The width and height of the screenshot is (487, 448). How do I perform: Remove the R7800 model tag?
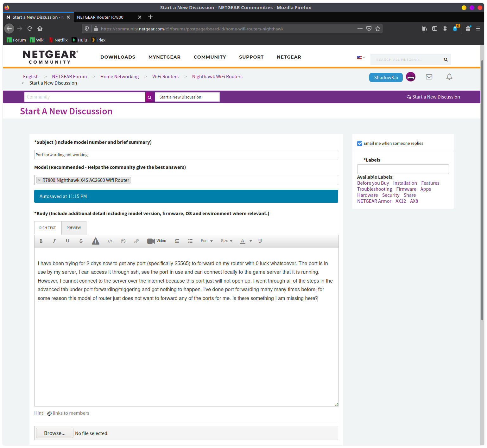coord(39,180)
